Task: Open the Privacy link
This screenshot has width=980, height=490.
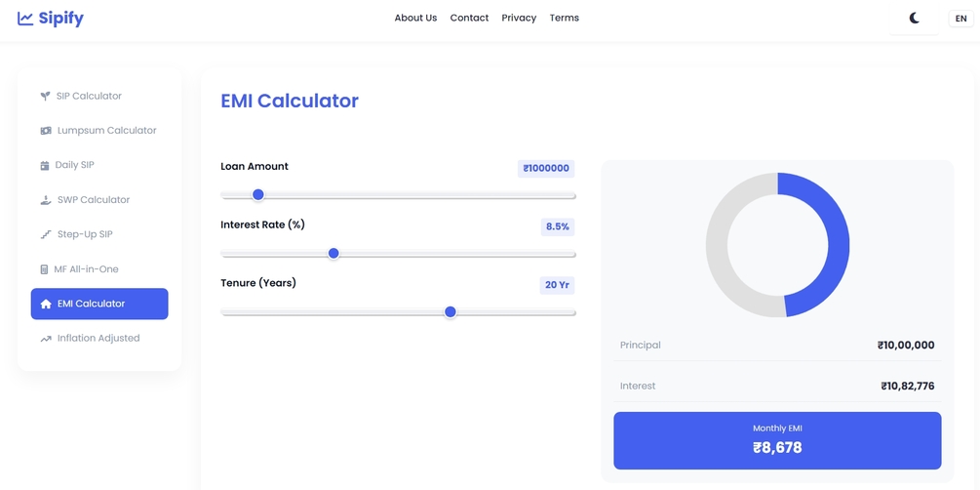Action: point(519,18)
